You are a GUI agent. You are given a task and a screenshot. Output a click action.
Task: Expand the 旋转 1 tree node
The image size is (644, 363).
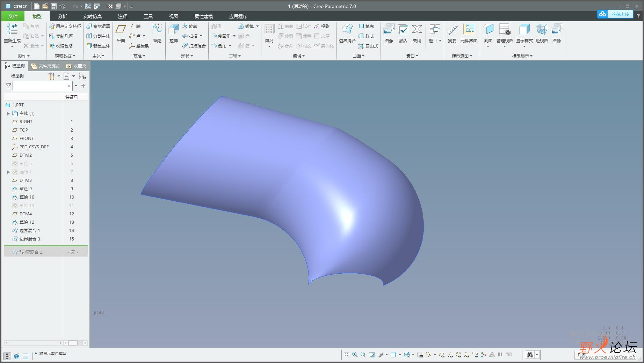click(8, 172)
